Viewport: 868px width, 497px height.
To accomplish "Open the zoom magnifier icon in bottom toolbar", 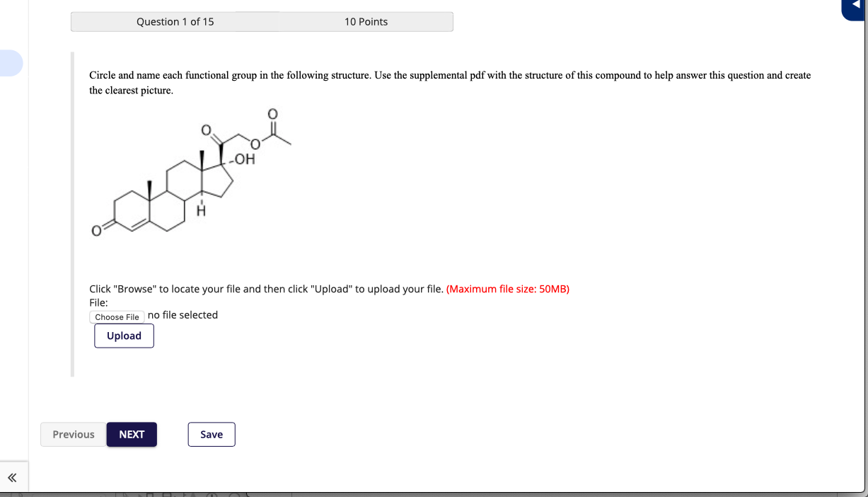I will (233, 495).
